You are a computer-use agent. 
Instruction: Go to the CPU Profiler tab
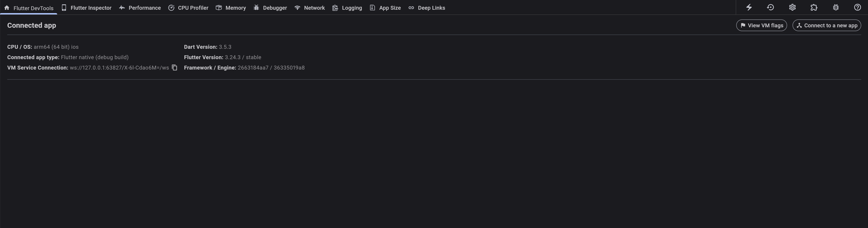(x=188, y=8)
